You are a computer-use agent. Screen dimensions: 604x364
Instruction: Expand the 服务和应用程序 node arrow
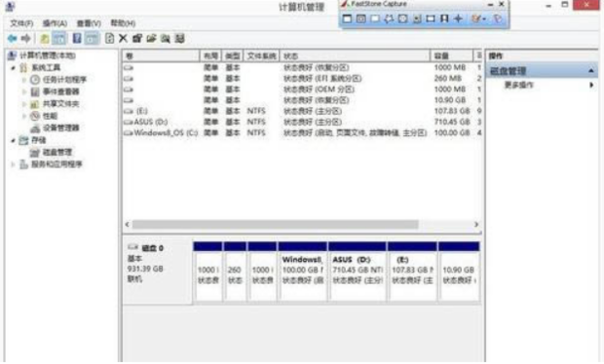pos(13,164)
